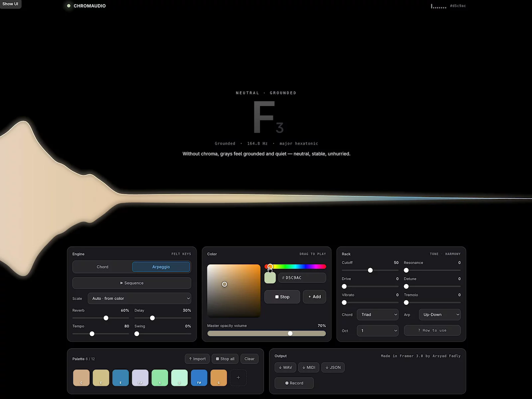Viewport: 532px width, 399px height.
Task: Open the Oct octave dropdown
Action: (x=378, y=331)
